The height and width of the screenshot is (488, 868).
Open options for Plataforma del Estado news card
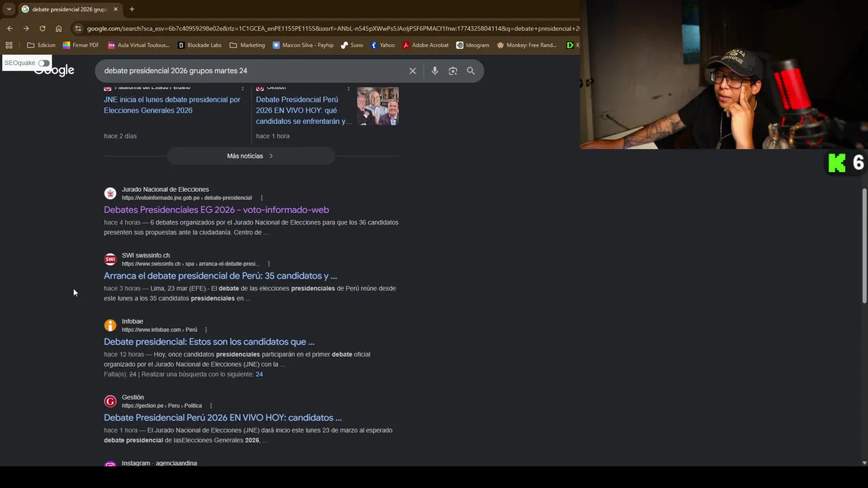pyautogui.click(x=243, y=88)
